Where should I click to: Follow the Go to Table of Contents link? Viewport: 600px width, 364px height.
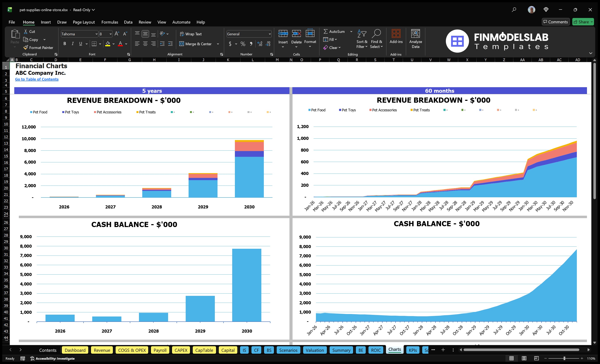point(37,79)
